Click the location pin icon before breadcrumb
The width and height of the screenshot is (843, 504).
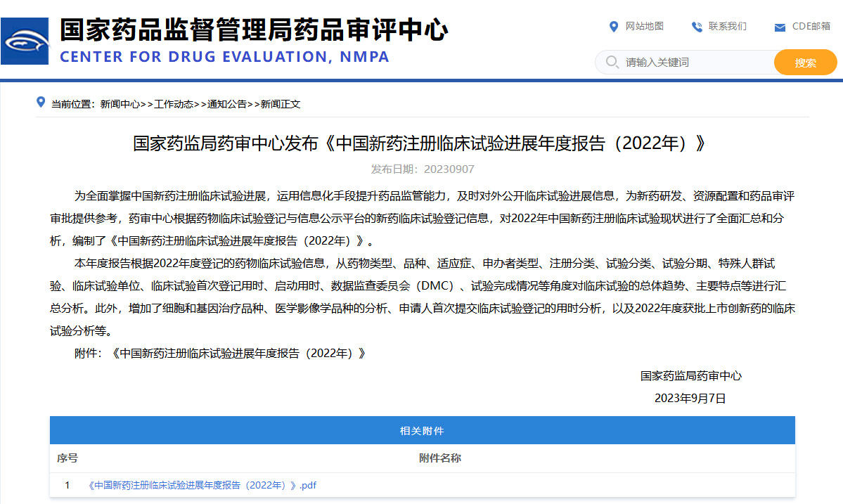pyautogui.click(x=40, y=102)
